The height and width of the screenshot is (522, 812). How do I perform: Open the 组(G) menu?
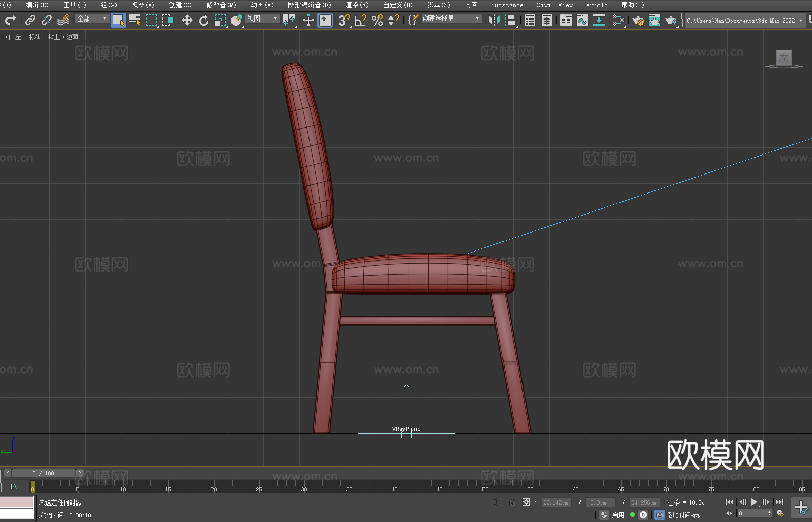tap(109, 5)
